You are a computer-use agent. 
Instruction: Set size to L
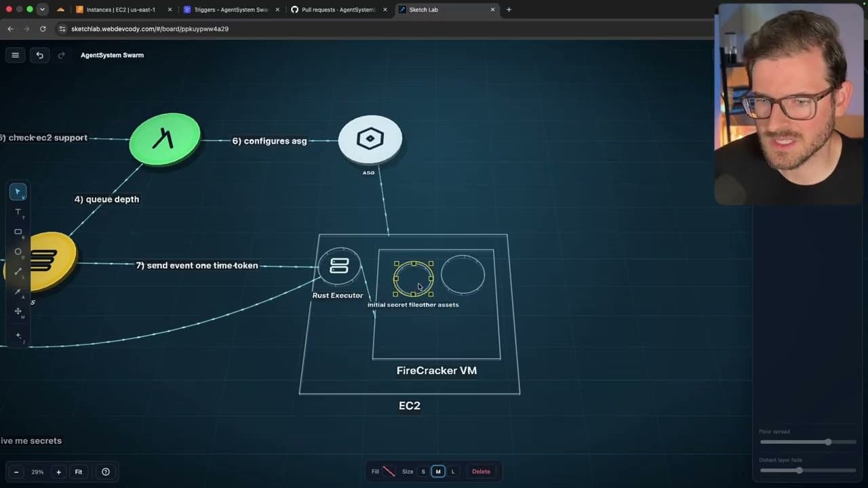[x=453, y=472]
